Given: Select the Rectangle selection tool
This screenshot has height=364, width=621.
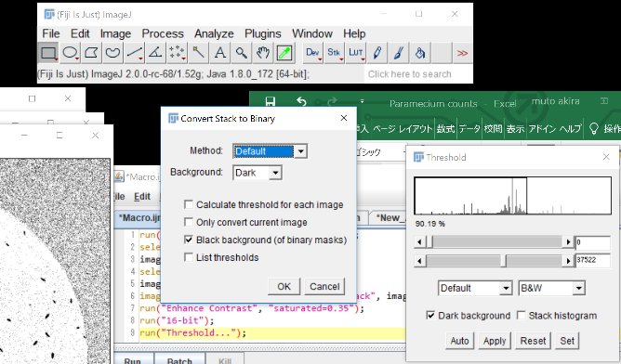Looking at the screenshot, I should click(48, 53).
